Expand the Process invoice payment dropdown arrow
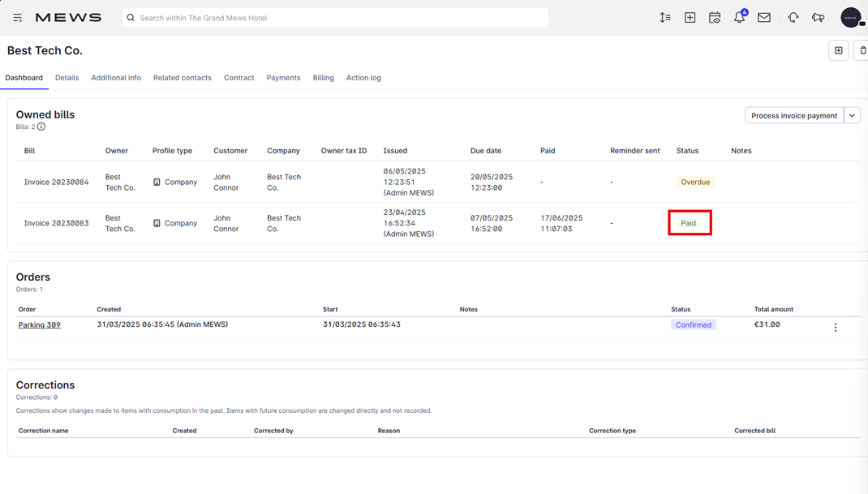This screenshot has width=868, height=494. pos(852,116)
